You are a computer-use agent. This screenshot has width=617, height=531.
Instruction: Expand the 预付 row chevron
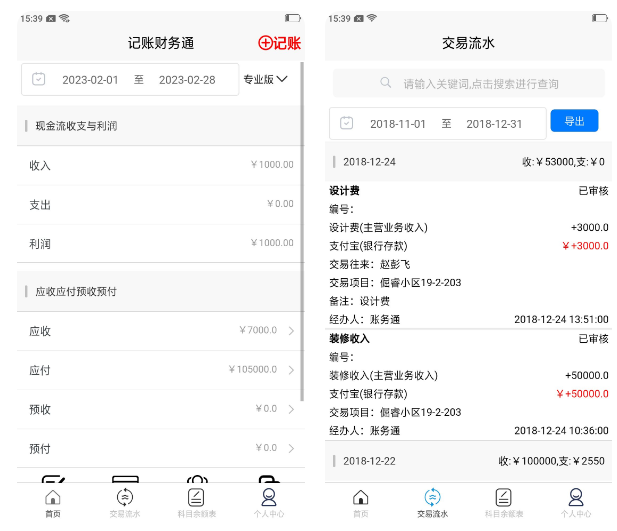coord(291,448)
